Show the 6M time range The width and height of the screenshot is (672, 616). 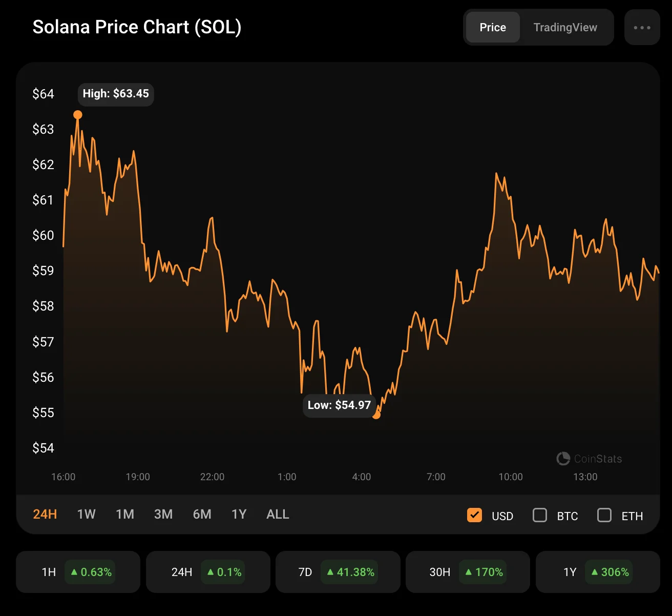[x=202, y=515]
